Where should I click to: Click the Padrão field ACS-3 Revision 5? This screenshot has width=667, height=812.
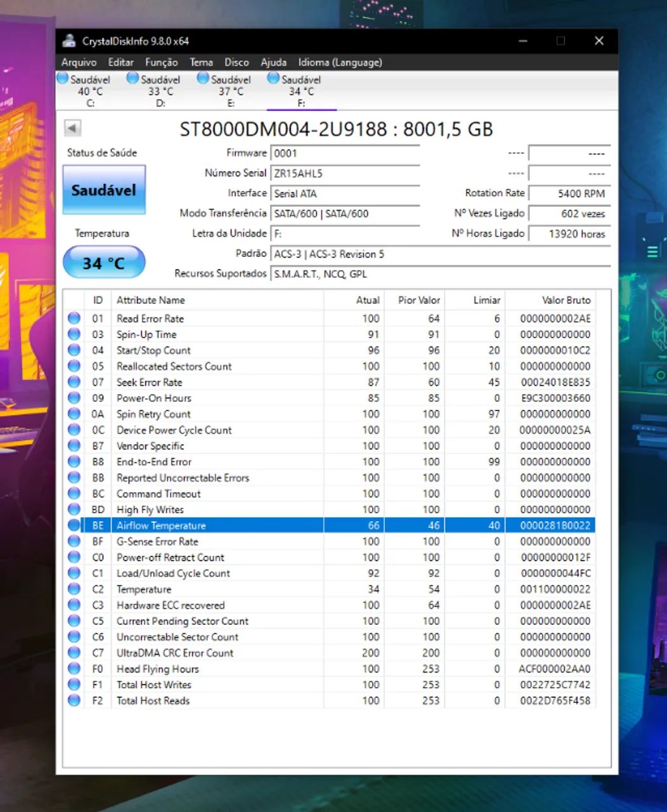click(x=440, y=254)
